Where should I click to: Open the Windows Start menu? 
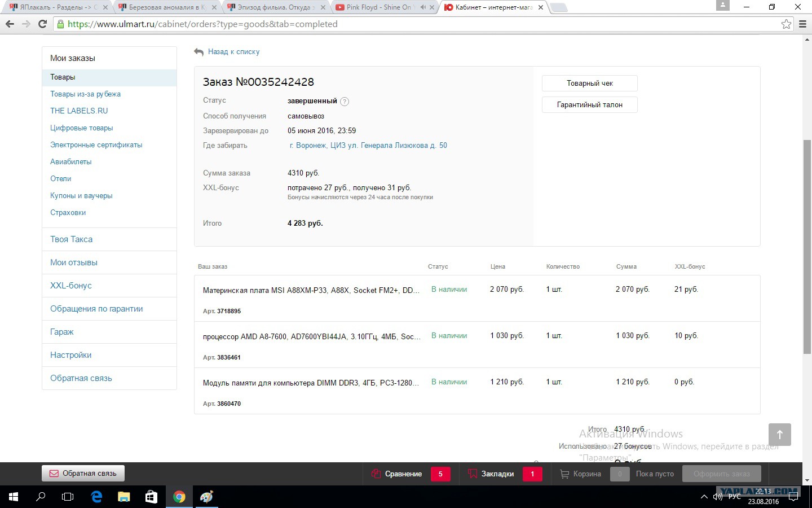tap(14, 497)
